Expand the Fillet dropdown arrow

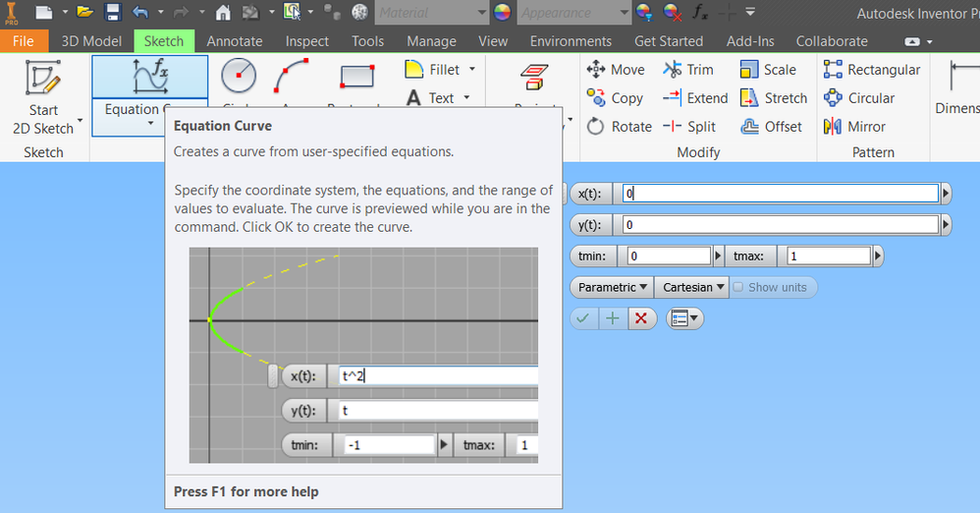pyautogui.click(x=472, y=70)
